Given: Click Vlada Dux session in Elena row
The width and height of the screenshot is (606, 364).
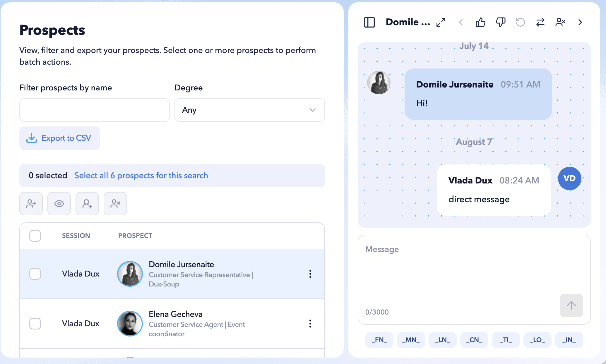Looking at the screenshot, I should tap(81, 324).
